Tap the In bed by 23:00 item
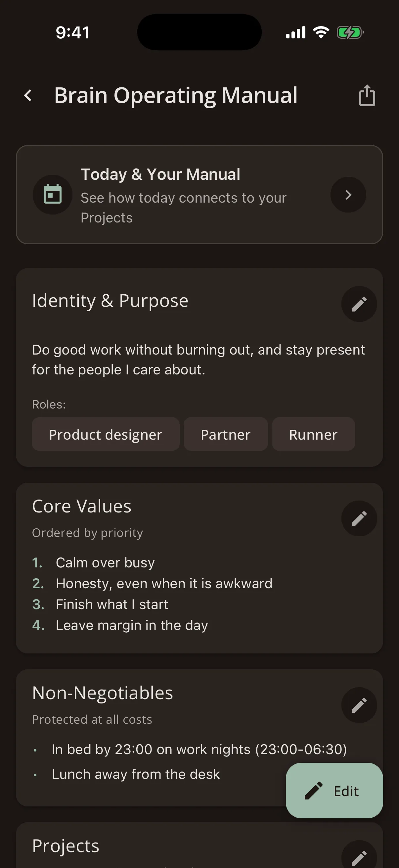This screenshot has width=399, height=868. point(199,749)
